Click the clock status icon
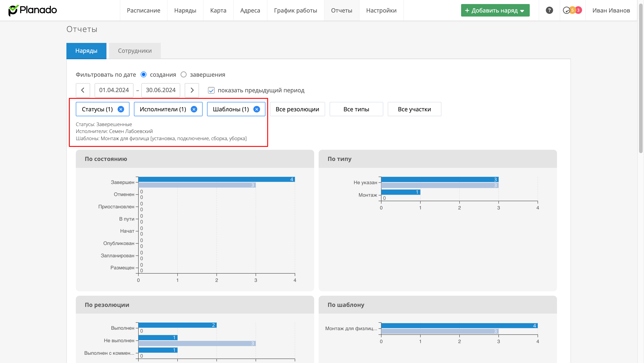Image resolution: width=644 pixels, height=363 pixels. 566,10
